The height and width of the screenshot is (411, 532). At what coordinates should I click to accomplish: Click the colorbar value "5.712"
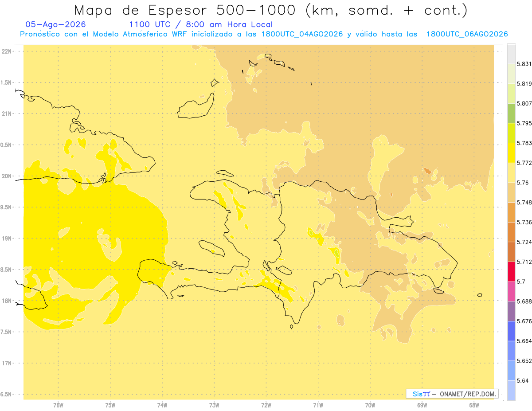[524, 262]
